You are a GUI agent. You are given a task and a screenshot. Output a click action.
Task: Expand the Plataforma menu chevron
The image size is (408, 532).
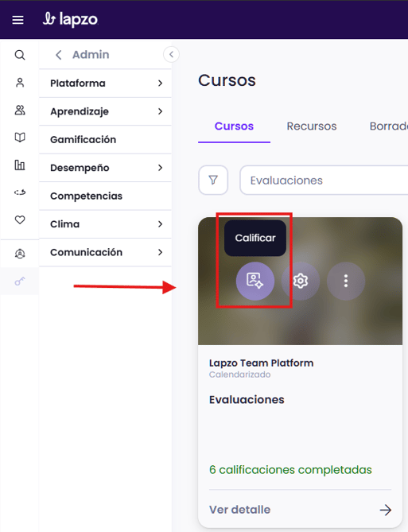(x=160, y=83)
